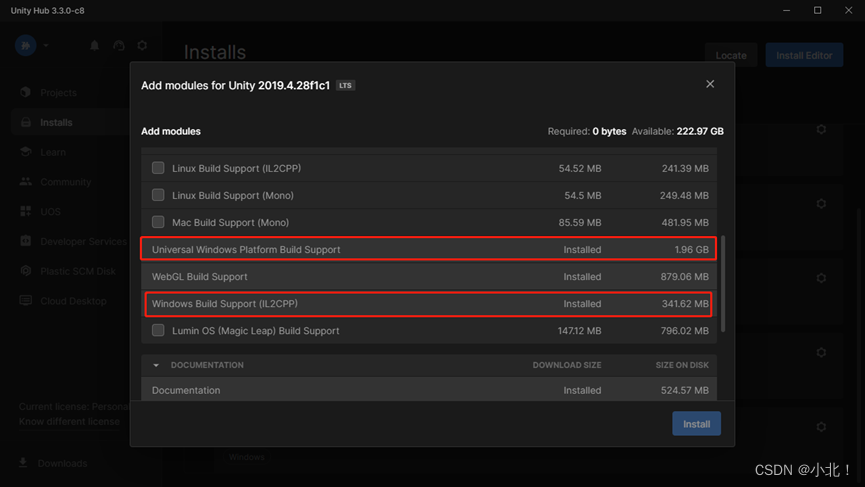Check Linux Build Support (Mono) checkbox
The width and height of the screenshot is (865, 487).
[x=158, y=195]
